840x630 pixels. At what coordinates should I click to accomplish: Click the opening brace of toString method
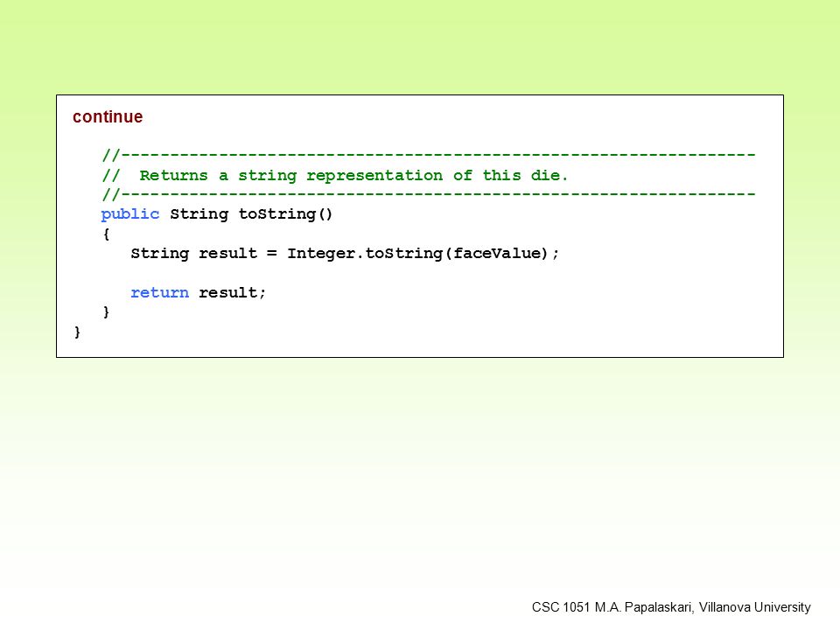[106, 234]
